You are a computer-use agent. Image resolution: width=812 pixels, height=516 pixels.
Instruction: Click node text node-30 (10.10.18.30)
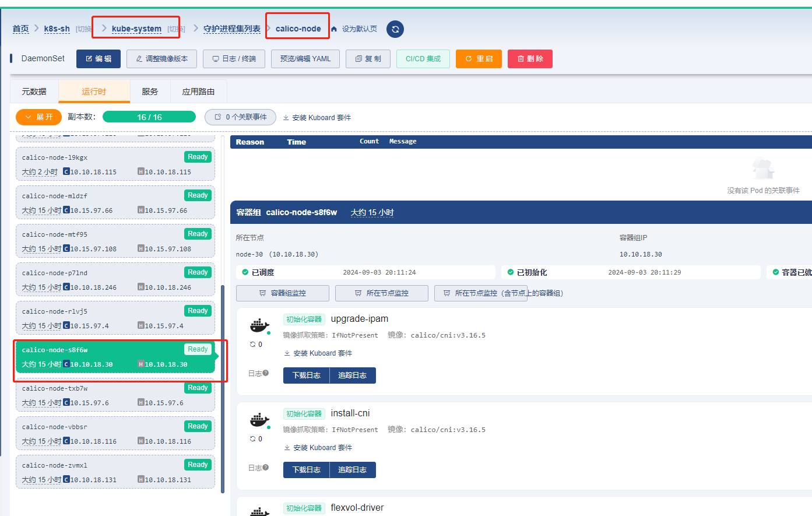(277, 254)
